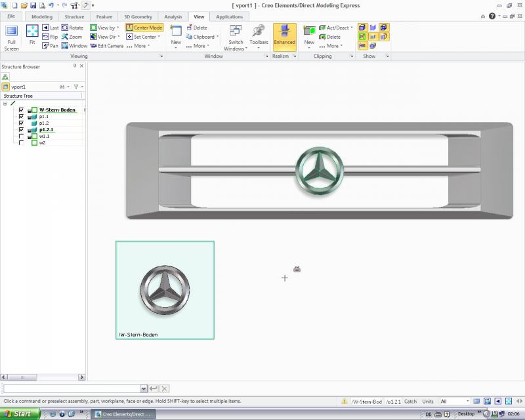Check the w1.1 checkbox
Image resolution: width=525 pixels, height=420 pixels.
pos(21,136)
